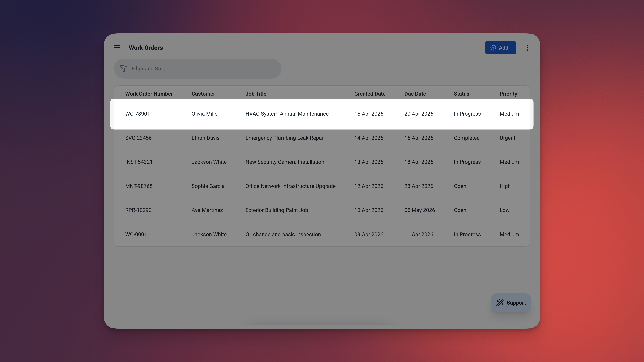
Task: Open the WO-0001 oil change order
Action: pos(136,234)
